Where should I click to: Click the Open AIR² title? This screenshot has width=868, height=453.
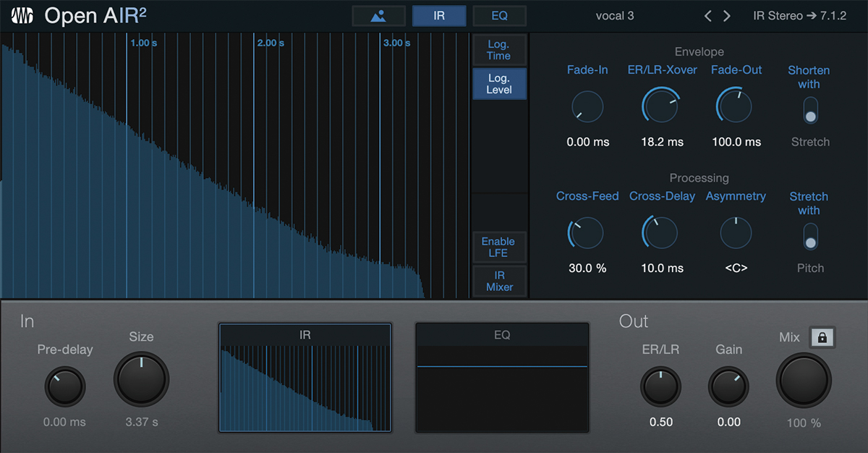(x=95, y=16)
